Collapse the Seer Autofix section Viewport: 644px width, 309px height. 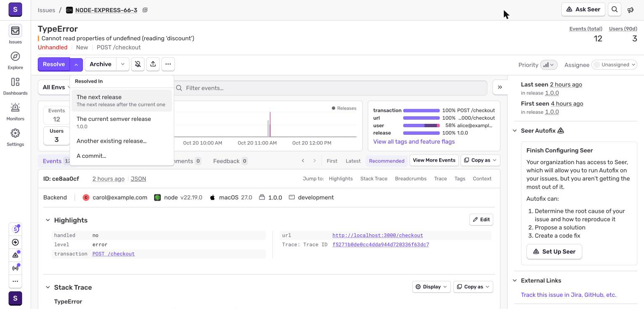coord(515,131)
